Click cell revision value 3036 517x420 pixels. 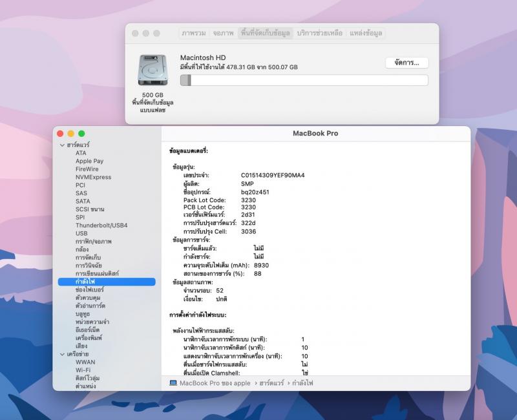pos(248,231)
